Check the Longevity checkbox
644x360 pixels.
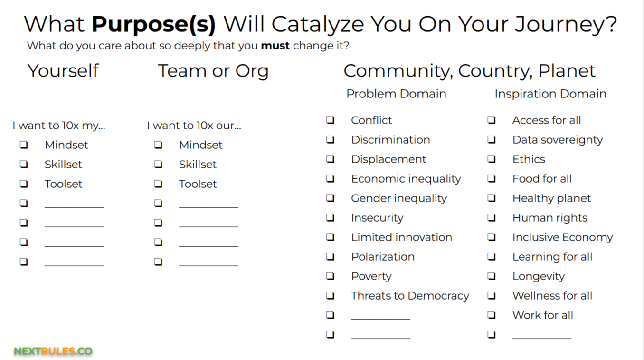click(x=492, y=276)
